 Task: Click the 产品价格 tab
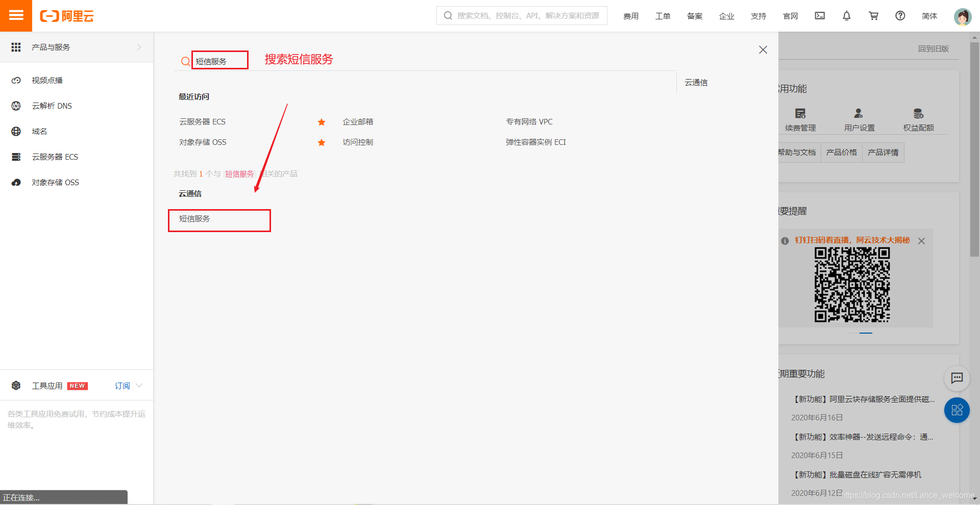(x=842, y=152)
